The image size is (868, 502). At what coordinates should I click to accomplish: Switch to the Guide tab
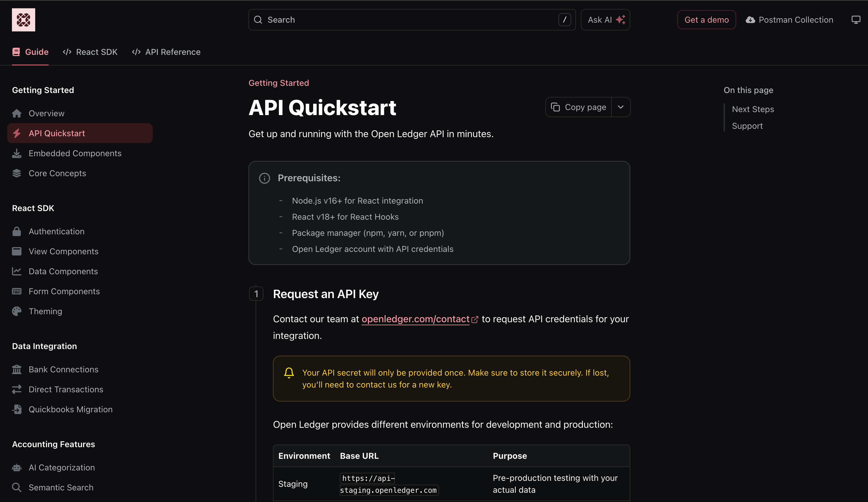(x=30, y=52)
